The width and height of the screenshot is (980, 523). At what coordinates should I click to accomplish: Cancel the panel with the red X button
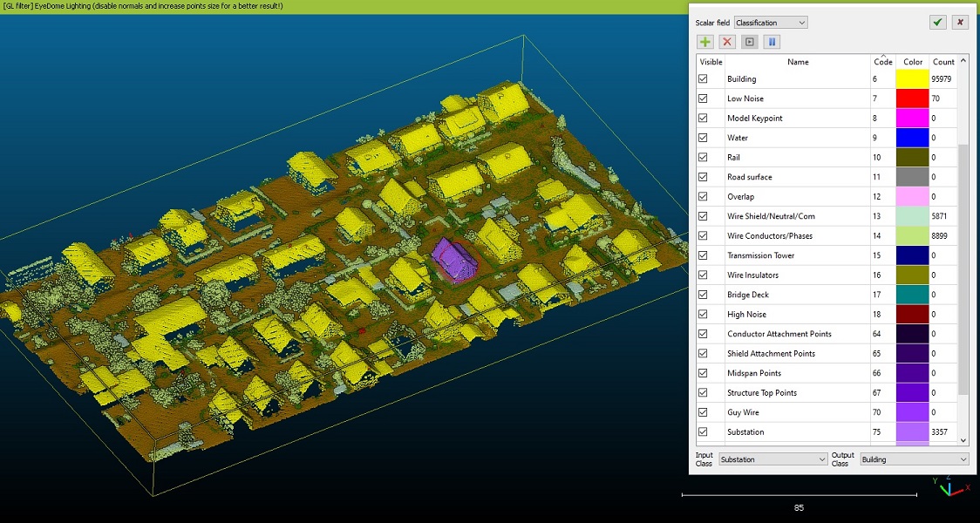(960, 23)
